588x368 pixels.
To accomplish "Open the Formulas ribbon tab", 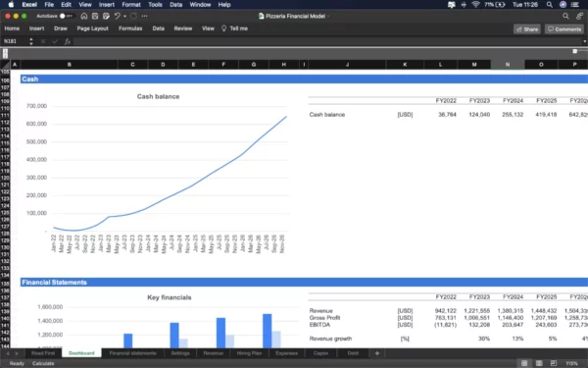I will point(130,28).
